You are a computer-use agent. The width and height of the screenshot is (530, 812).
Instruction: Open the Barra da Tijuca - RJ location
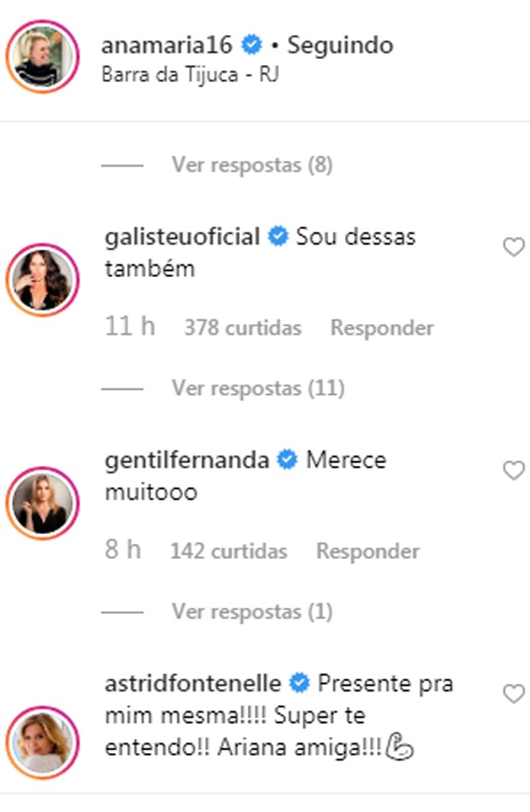tap(190, 74)
